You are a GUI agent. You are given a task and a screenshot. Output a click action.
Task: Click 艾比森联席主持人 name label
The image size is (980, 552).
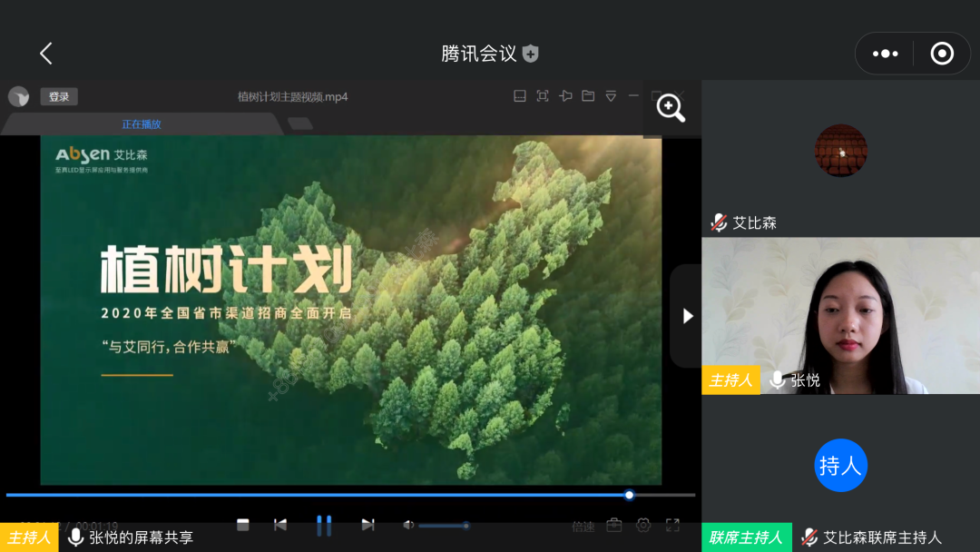click(x=882, y=537)
